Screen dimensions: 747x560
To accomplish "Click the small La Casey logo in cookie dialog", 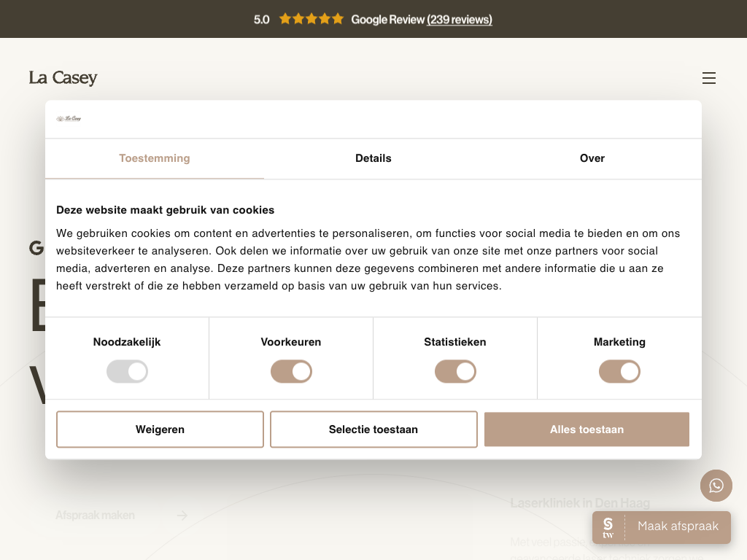I will click(69, 118).
